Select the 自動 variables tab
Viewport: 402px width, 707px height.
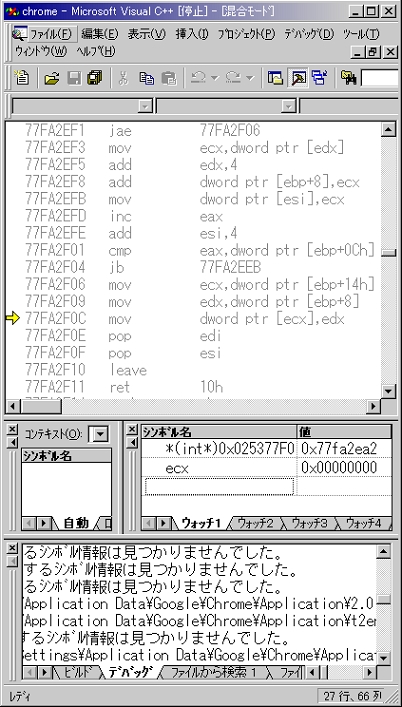[76, 523]
